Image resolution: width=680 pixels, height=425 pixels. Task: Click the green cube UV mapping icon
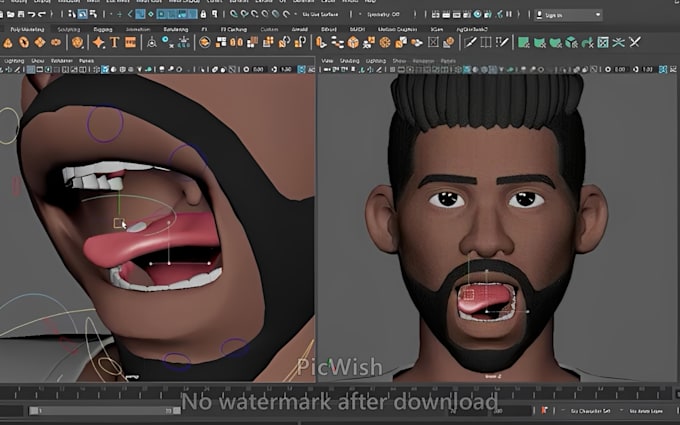tap(572, 42)
